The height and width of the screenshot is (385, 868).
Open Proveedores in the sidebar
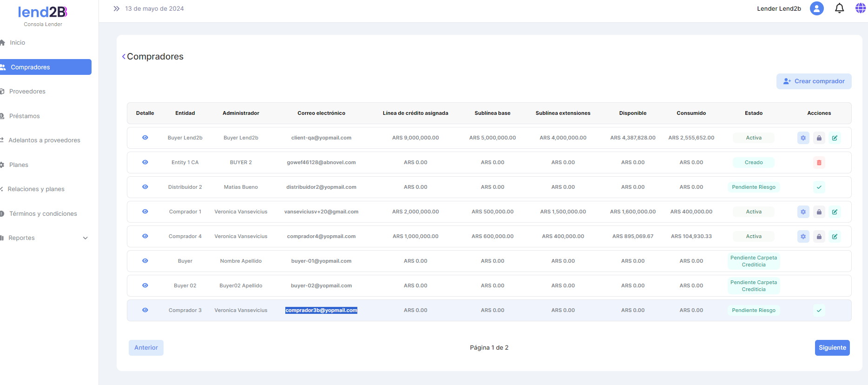click(x=27, y=92)
